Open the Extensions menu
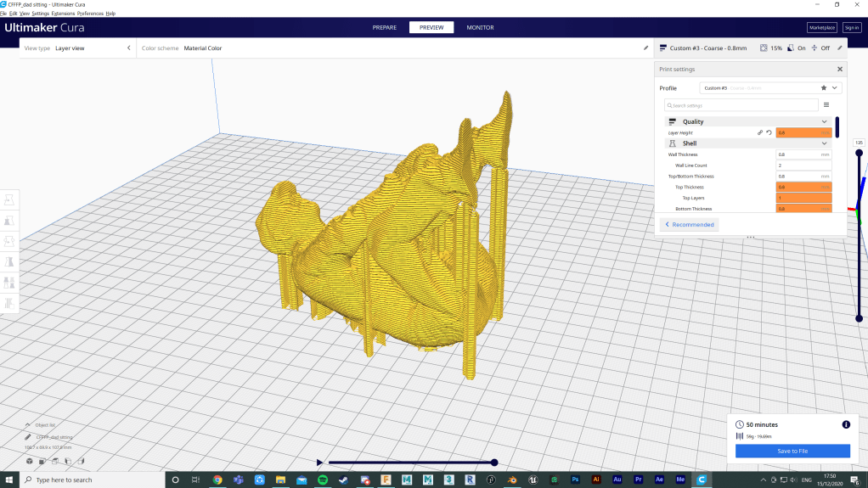This screenshot has width=868, height=488. (x=62, y=14)
